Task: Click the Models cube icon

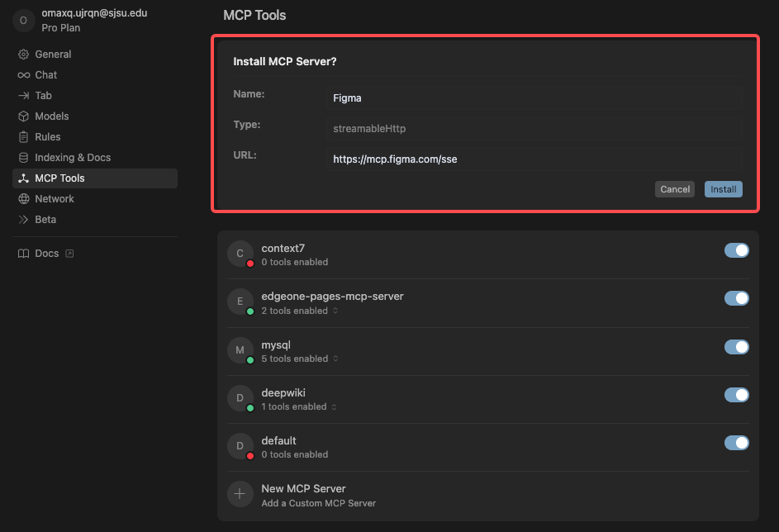Action: pos(23,116)
